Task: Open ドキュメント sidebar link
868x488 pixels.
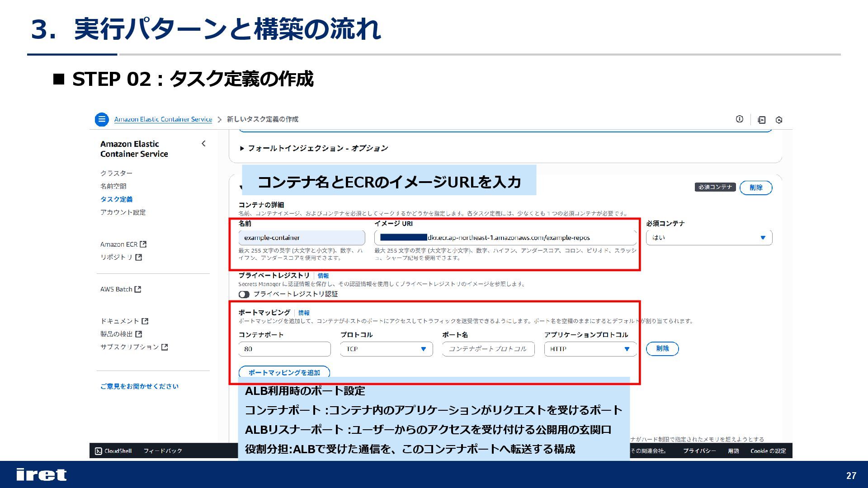Action: point(120,321)
